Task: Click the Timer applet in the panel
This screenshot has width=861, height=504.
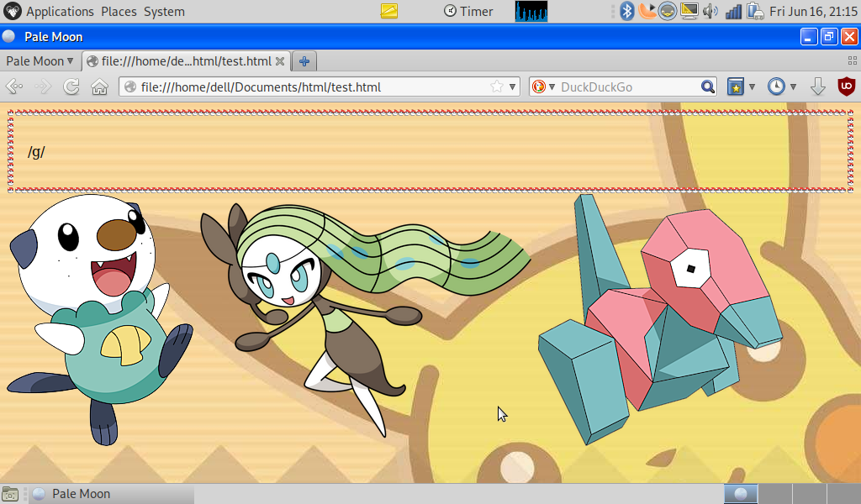Action: pos(468,11)
